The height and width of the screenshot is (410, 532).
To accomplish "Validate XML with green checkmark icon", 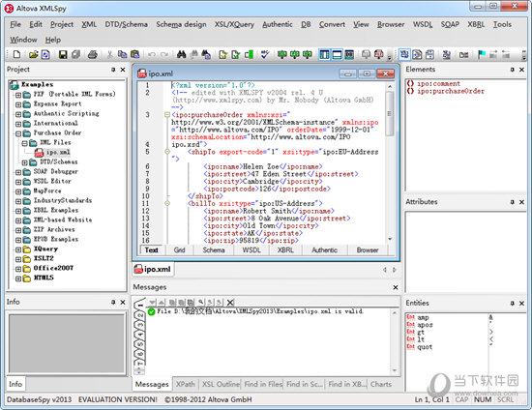I will point(236,54).
